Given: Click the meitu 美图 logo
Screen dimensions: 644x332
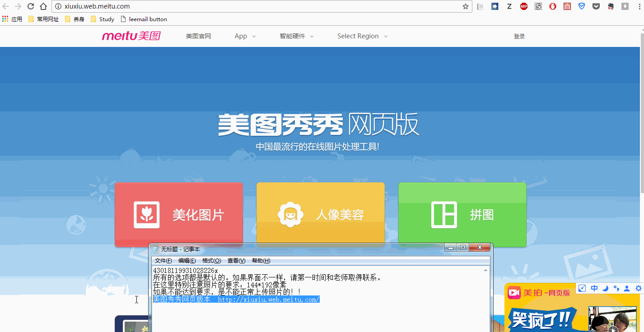Looking at the screenshot, I should (131, 36).
